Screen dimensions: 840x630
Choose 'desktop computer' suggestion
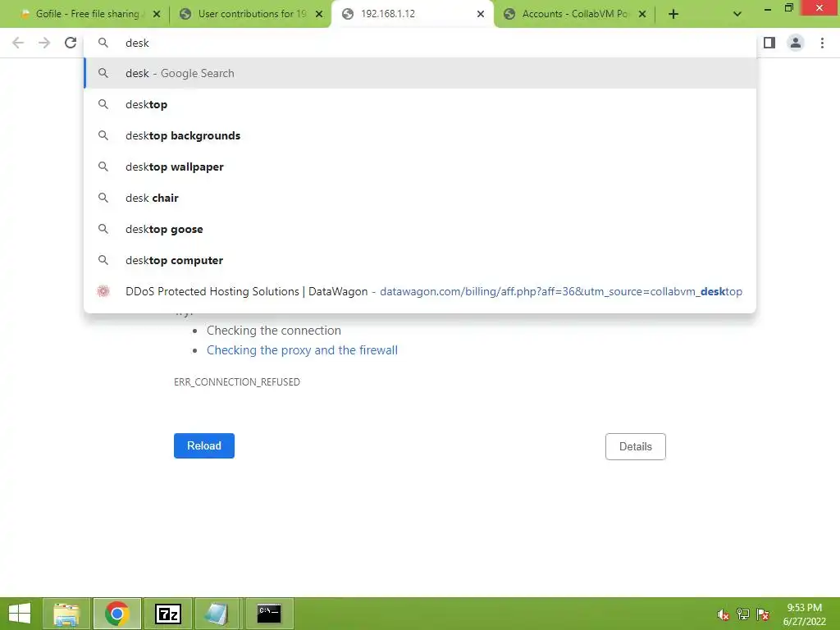click(420, 260)
